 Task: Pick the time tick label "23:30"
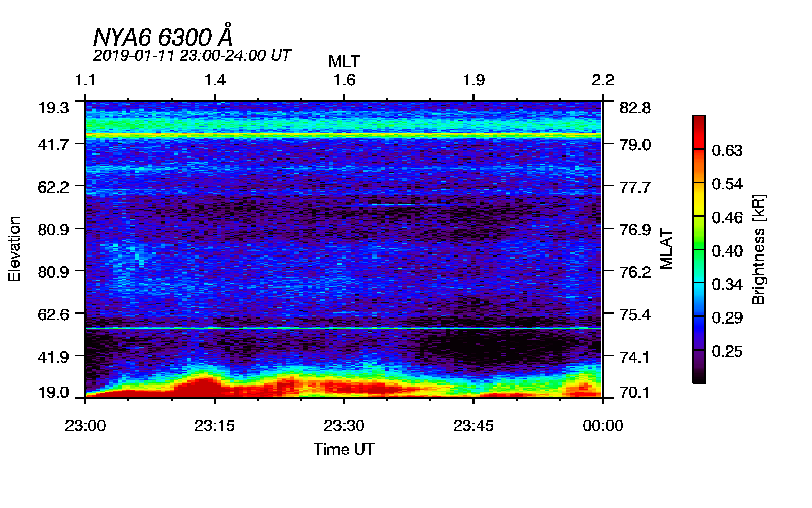click(x=344, y=426)
